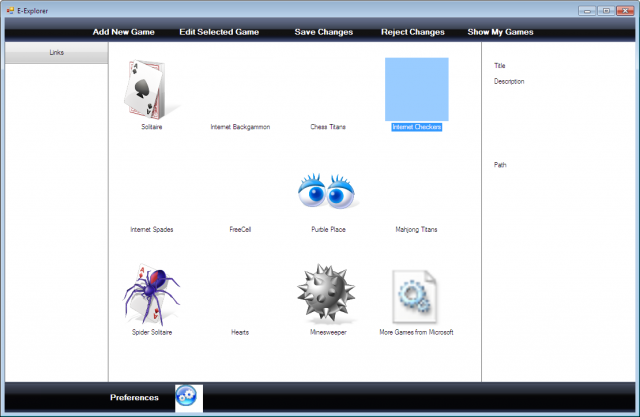This screenshot has height=417, width=640.
Task: Select the Minesweeper mine icon
Action: (327, 293)
